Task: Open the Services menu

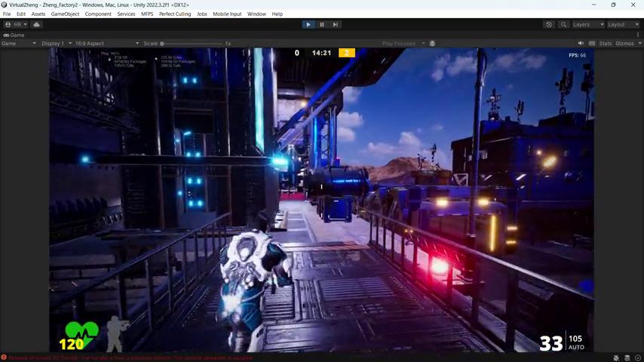Action: coord(126,14)
